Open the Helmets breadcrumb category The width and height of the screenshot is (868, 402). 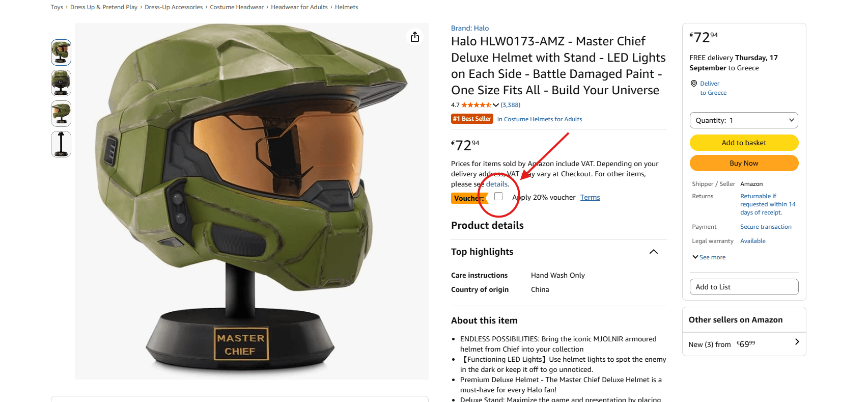346,7
